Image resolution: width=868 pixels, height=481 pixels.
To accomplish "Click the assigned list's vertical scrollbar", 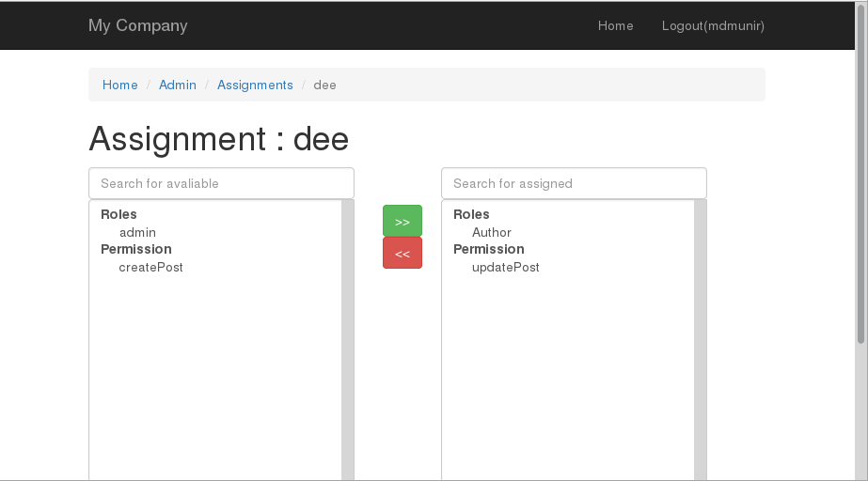I will (701, 338).
